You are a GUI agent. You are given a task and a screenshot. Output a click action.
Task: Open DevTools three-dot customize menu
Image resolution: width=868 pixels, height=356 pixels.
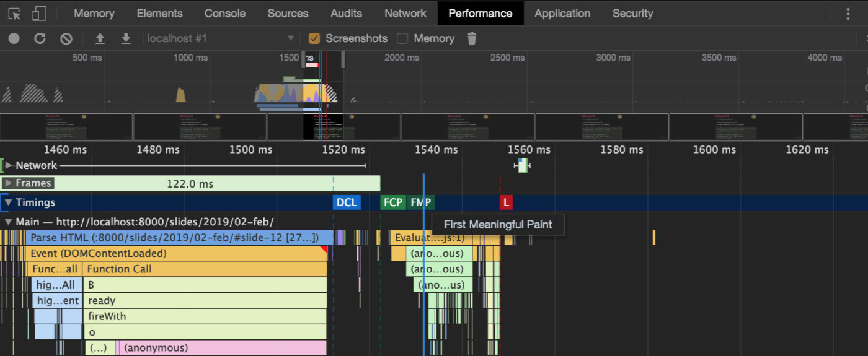click(848, 14)
